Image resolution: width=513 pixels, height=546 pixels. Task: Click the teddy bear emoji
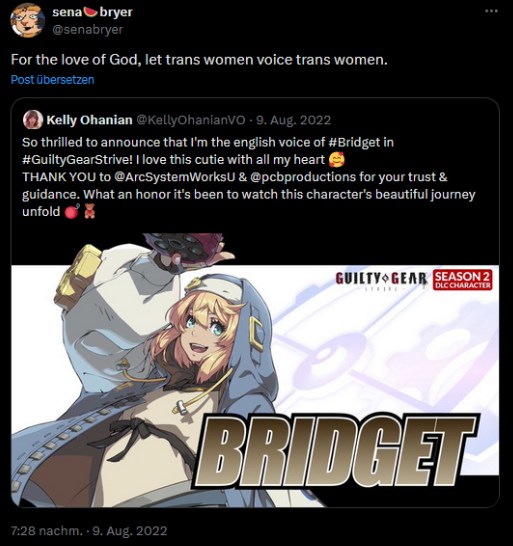[90, 211]
